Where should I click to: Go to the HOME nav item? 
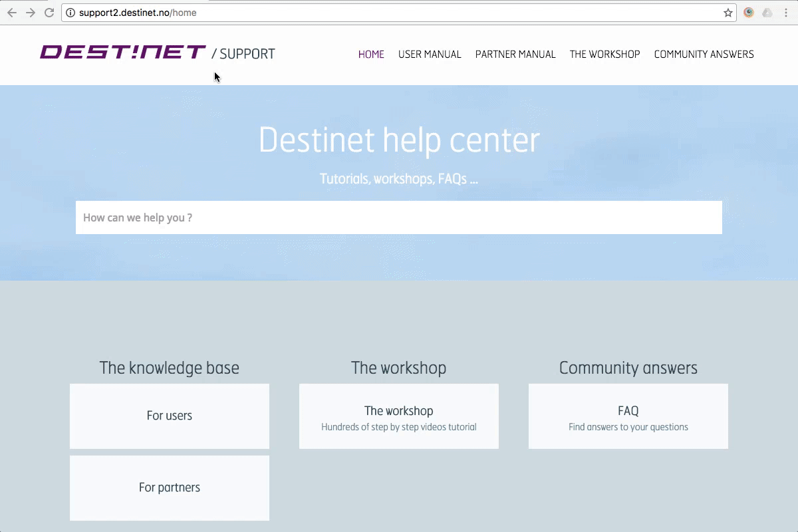click(x=371, y=55)
